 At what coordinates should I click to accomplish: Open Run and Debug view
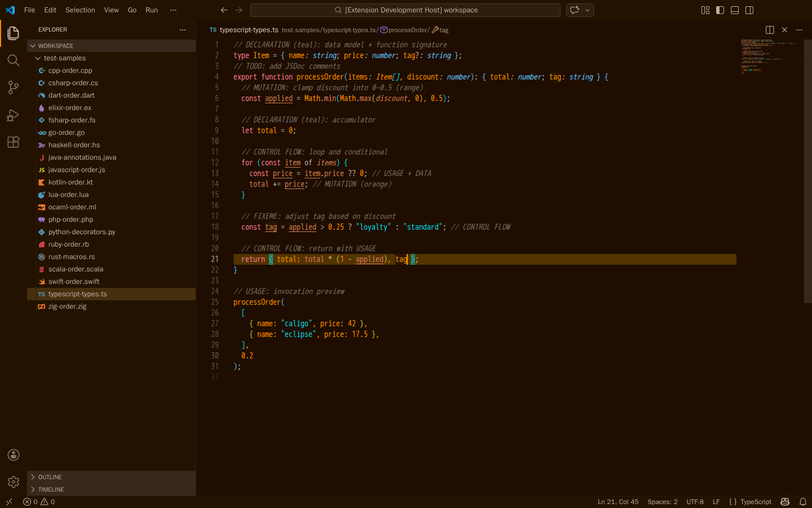(14, 115)
